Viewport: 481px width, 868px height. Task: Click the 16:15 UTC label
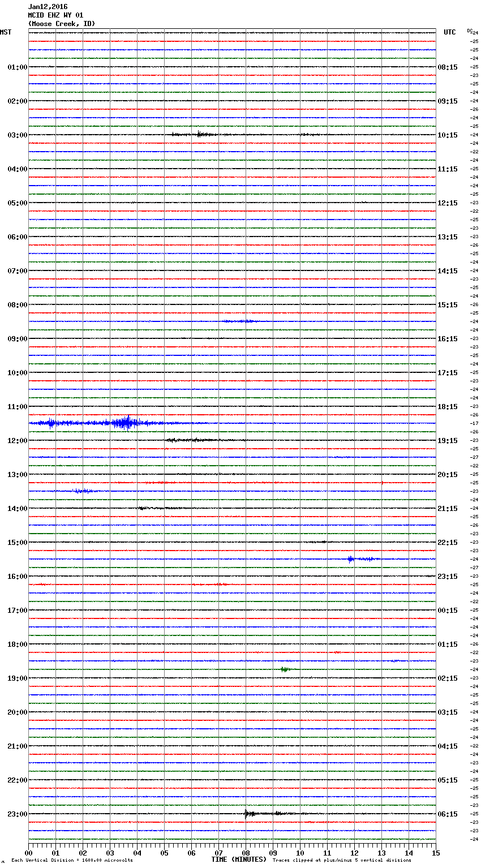448,339
